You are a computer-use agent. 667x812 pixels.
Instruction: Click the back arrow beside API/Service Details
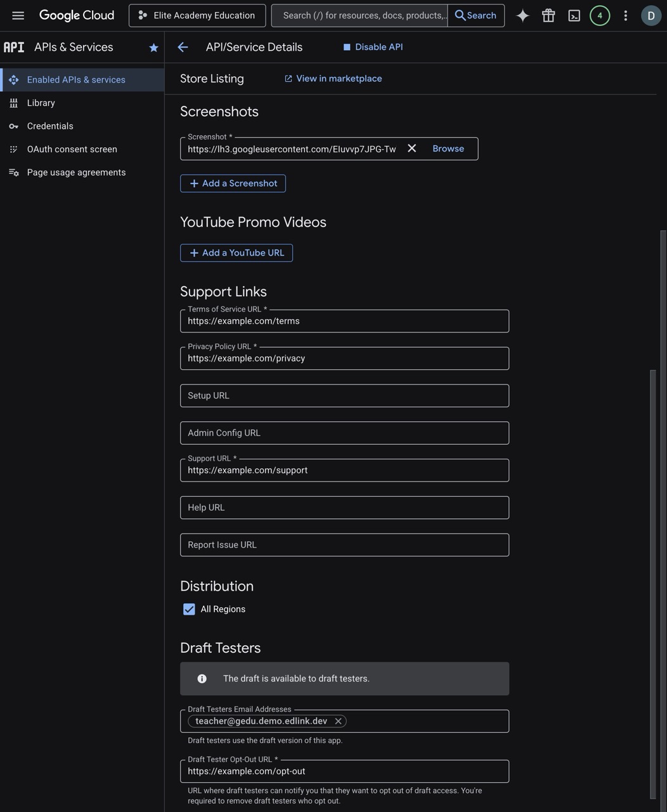coord(183,47)
